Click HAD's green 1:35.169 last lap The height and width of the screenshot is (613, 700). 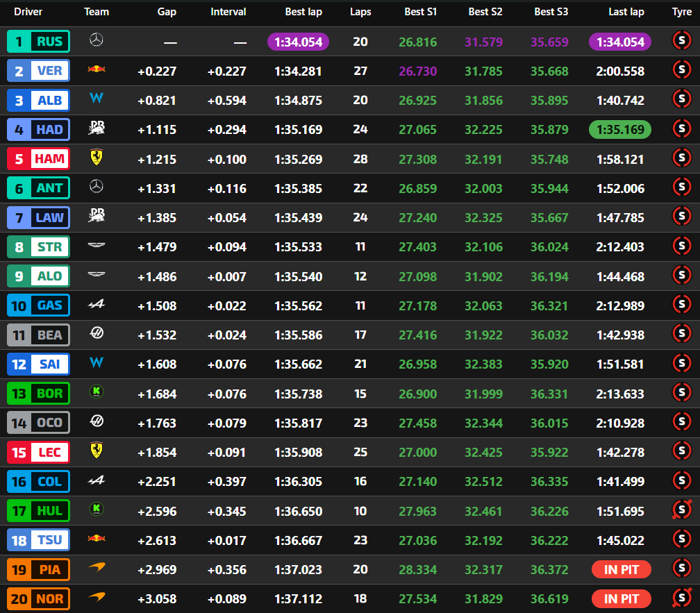click(619, 129)
